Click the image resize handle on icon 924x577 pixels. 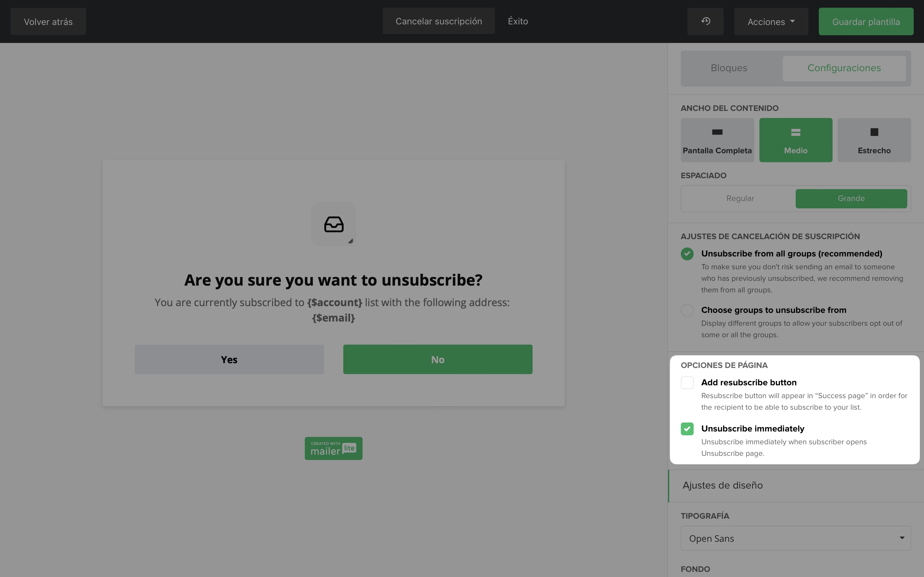[x=350, y=241]
